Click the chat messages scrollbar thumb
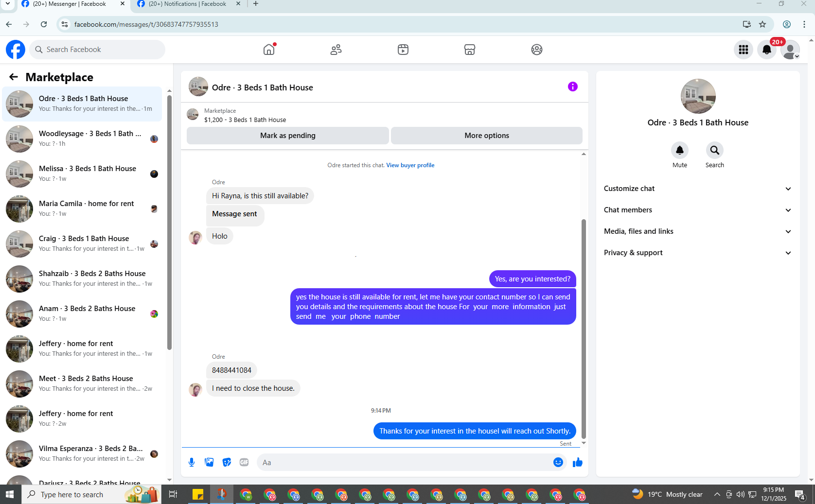The image size is (815, 504). [584, 329]
